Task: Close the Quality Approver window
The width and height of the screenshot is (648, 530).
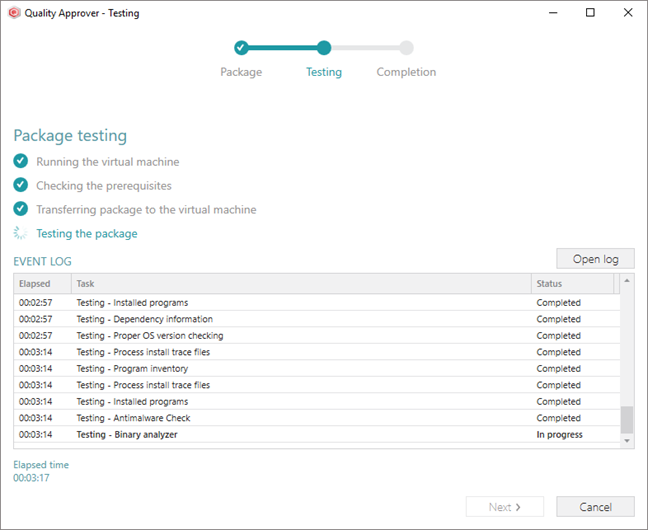Action: coord(628,13)
